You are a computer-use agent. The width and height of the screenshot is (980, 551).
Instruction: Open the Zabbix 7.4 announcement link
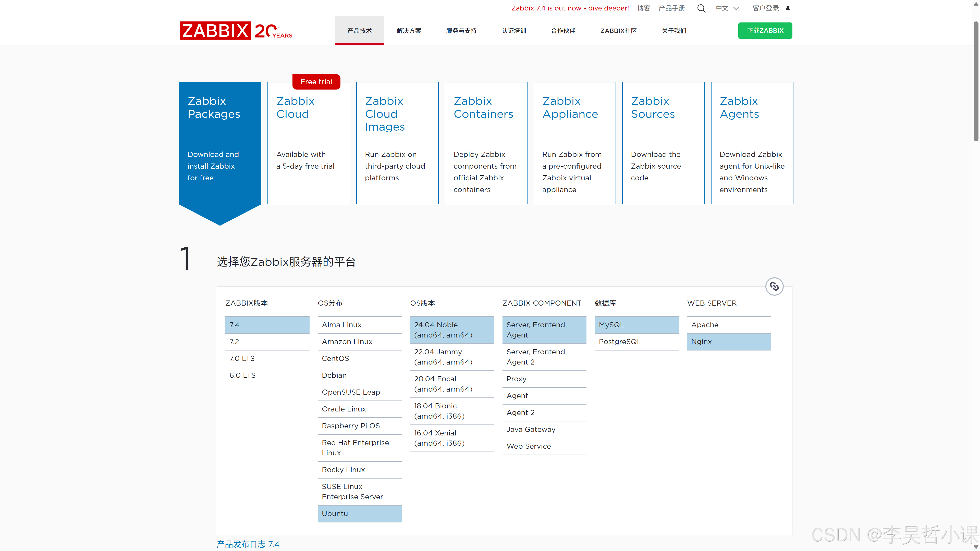570,8
